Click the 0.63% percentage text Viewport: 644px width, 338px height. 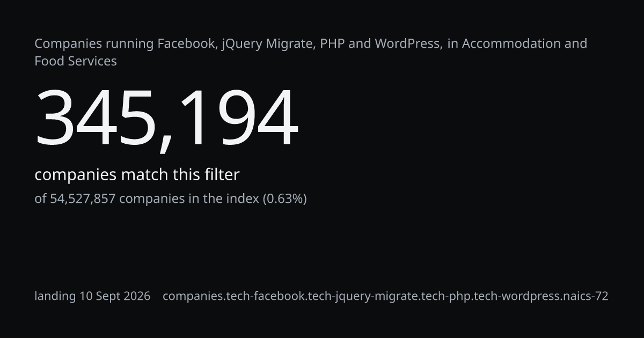284,199
